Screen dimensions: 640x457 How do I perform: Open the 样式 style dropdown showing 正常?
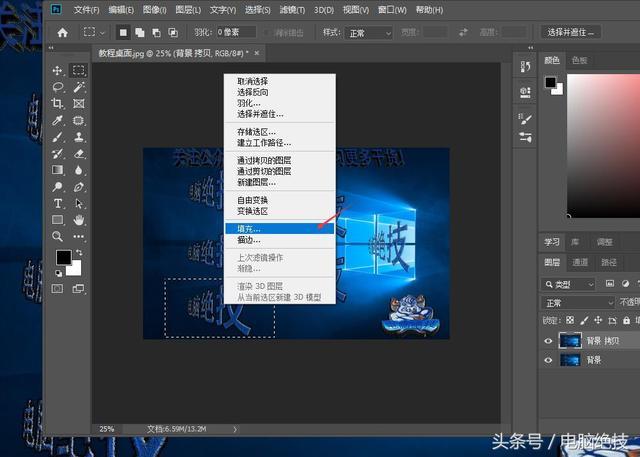click(369, 33)
